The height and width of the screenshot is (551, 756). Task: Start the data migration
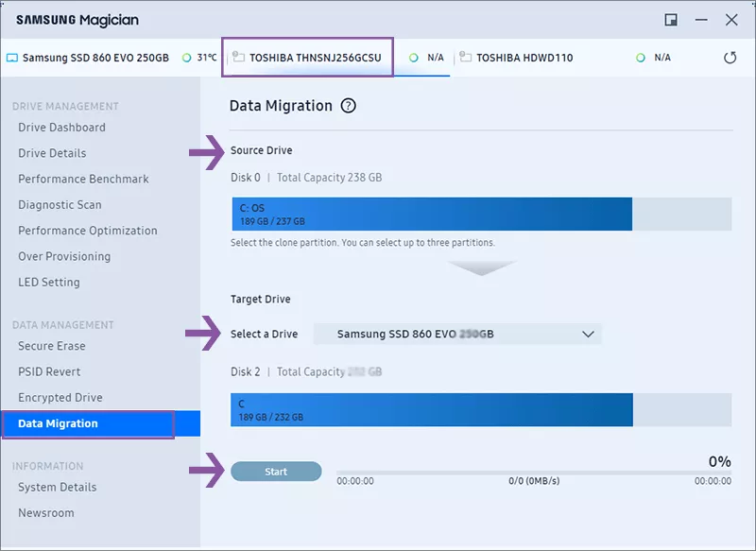(x=276, y=472)
